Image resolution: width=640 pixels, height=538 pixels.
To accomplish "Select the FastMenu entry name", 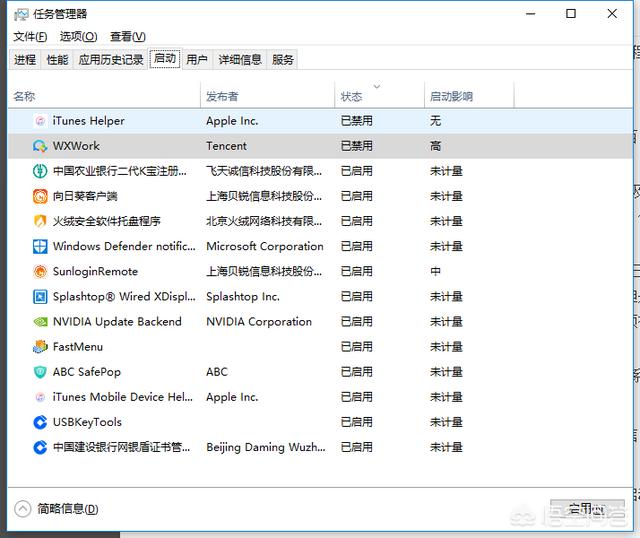I will (78, 347).
